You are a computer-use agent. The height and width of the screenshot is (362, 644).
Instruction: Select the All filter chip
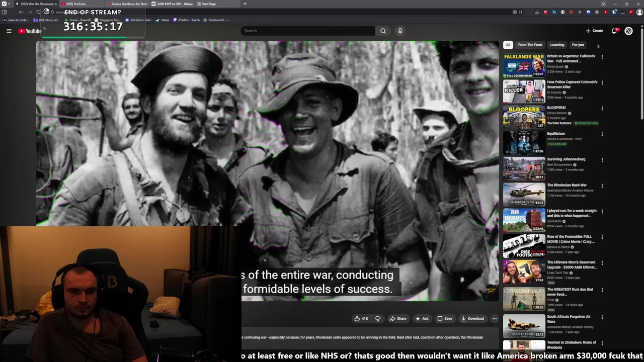coord(508,45)
